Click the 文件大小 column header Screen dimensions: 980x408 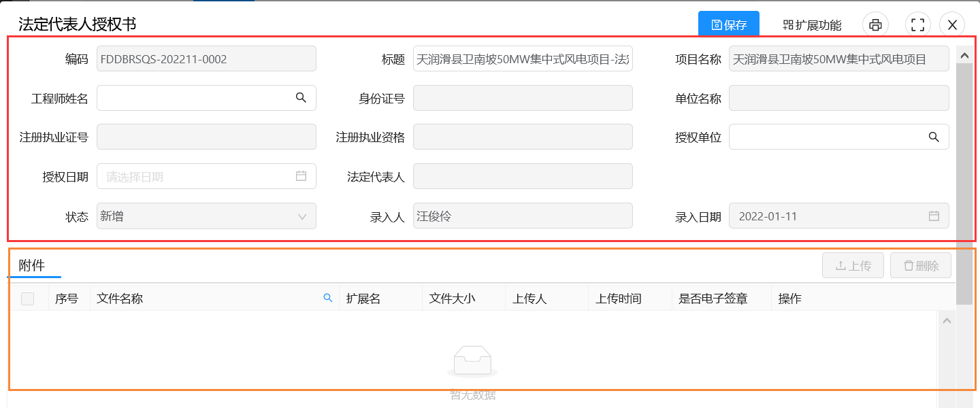(x=452, y=299)
